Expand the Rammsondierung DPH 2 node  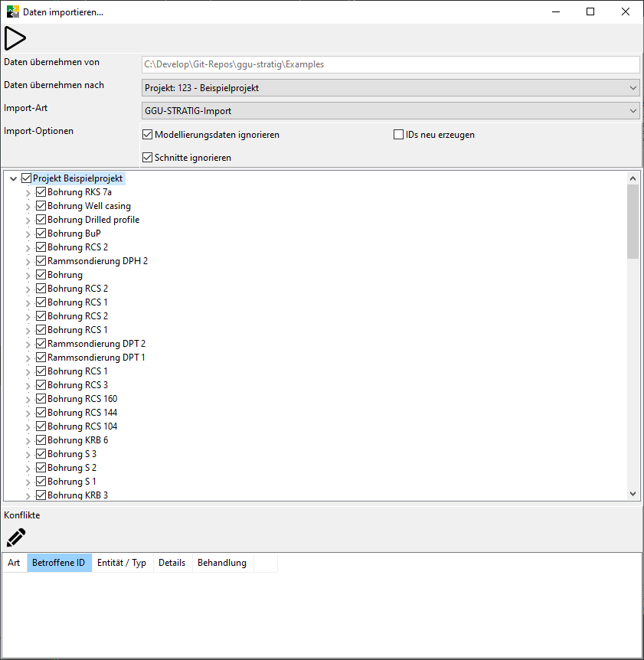point(28,261)
